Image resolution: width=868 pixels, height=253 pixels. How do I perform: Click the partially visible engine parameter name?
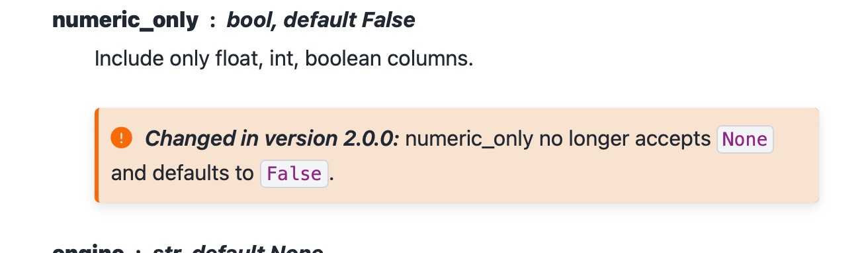coord(89,249)
